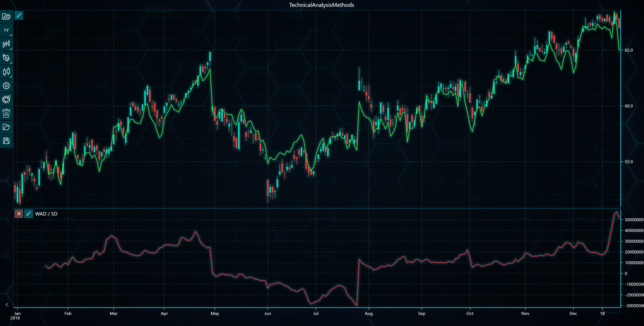The image size is (644, 326).
Task: Click the Dec label on time axis
Action: coord(573,314)
